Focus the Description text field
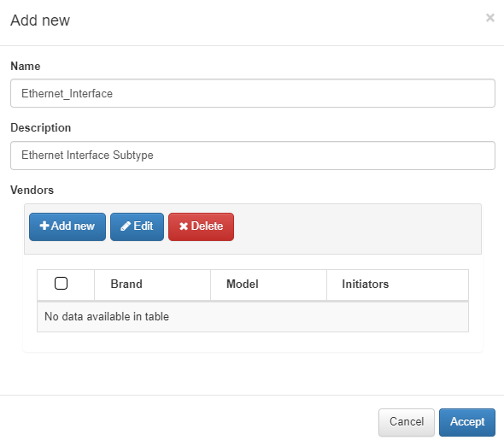This screenshot has height=446, width=504. point(253,156)
